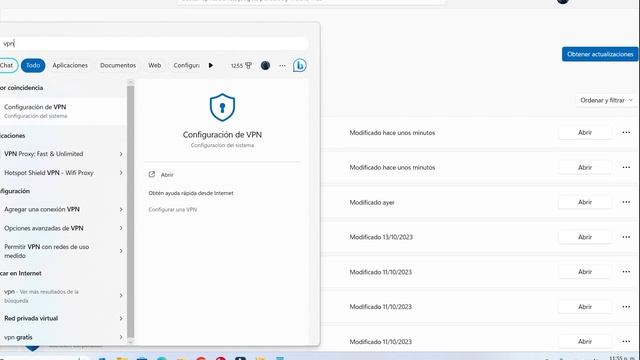Open the three-dots options in search panel header
Screen dimensions: 640x360
tap(282, 65)
